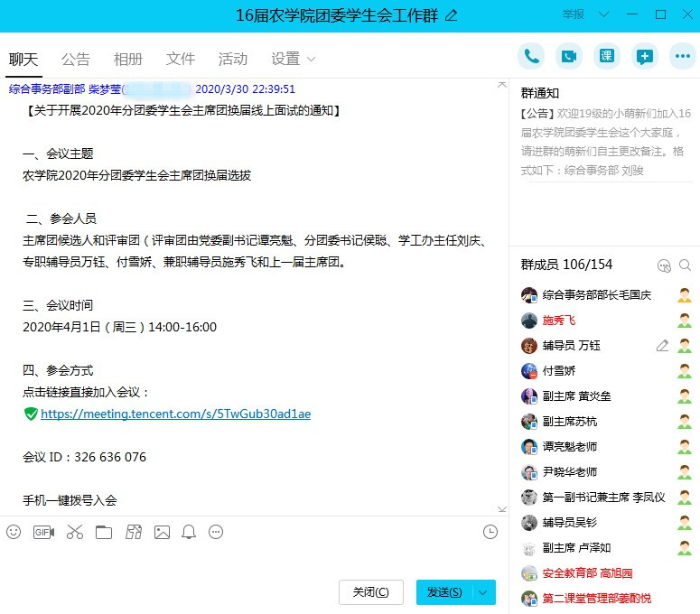Click the send image icon
700x614 pixels.
pyautogui.click(x=162, y=533)
